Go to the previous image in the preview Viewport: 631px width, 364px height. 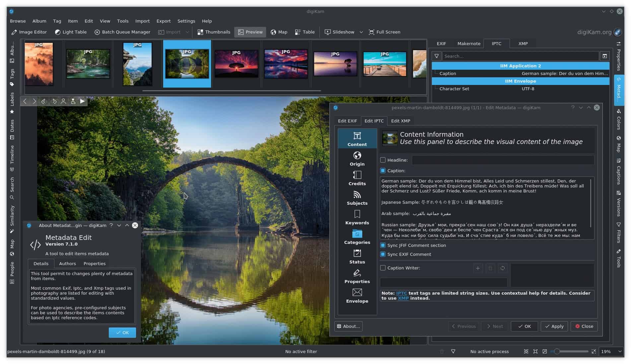[x=25, y=101]
